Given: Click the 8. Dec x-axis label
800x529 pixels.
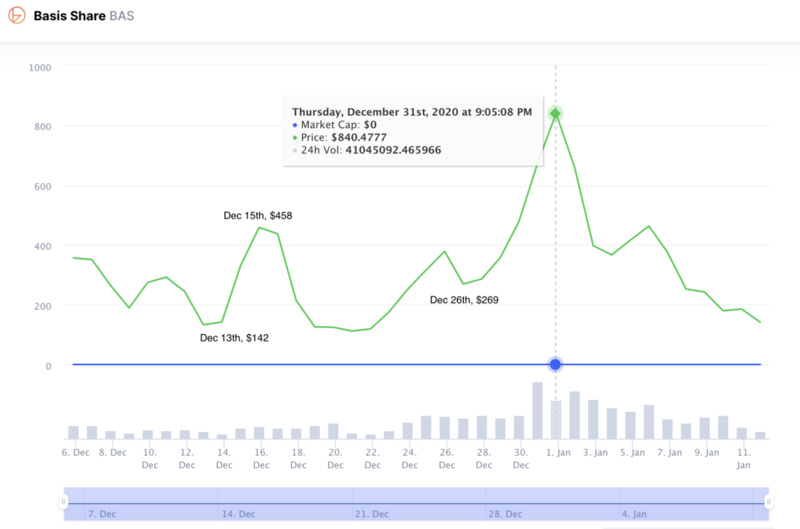Looking at the screenshot, I should pyautogui.click(x=113, y=452).
